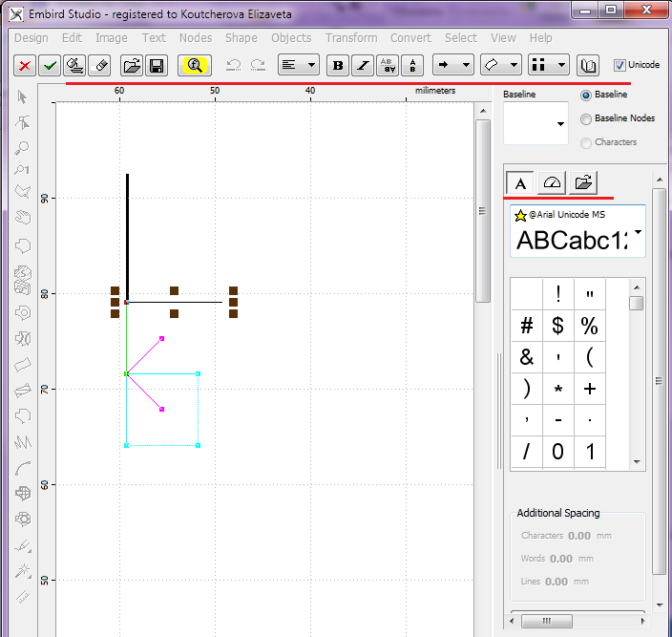This screenshot has width=672, height=637.
Task: Select the yellow zoom magnifier tool
Action: [x=195, y=65]
